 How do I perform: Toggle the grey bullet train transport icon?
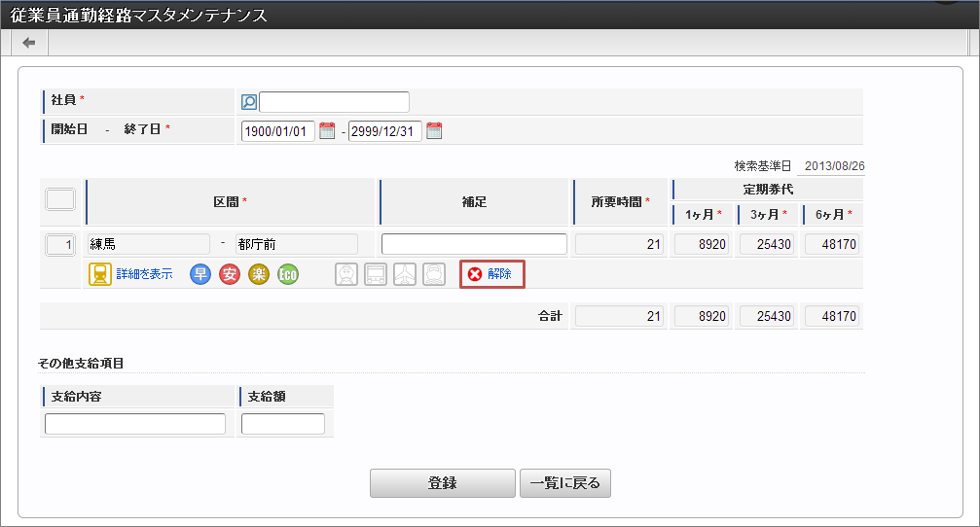[x=346, y=274]
